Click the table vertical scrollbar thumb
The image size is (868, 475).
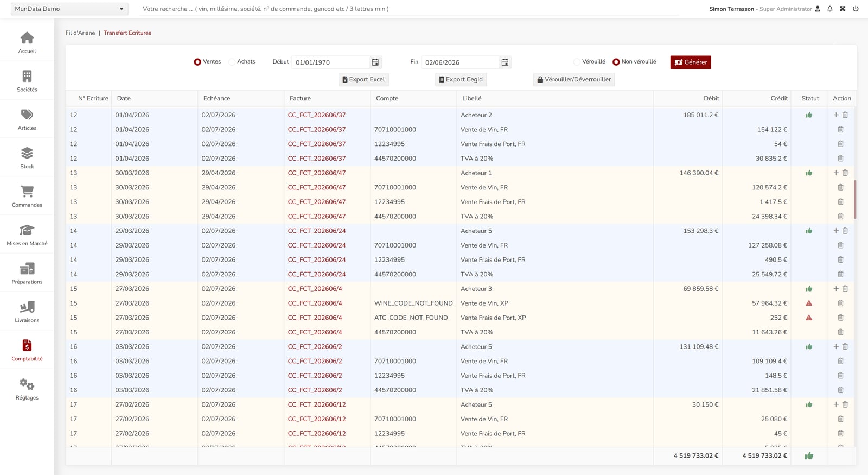point(855,200)
